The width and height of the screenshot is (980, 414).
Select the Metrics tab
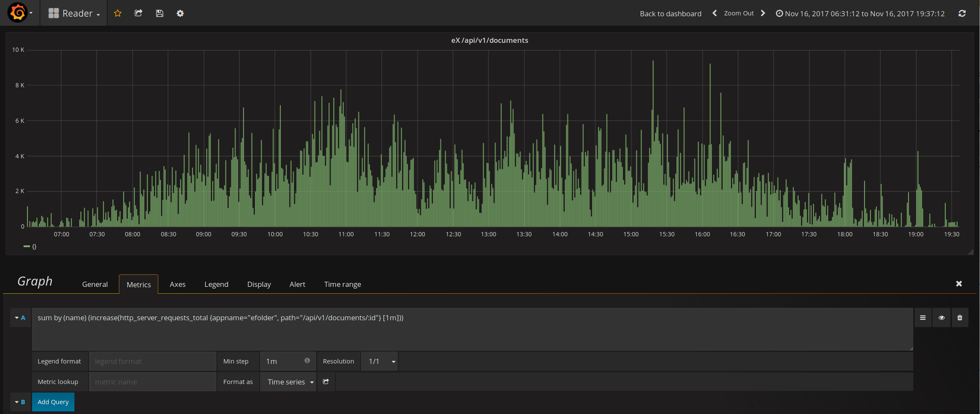pos(139,284)
